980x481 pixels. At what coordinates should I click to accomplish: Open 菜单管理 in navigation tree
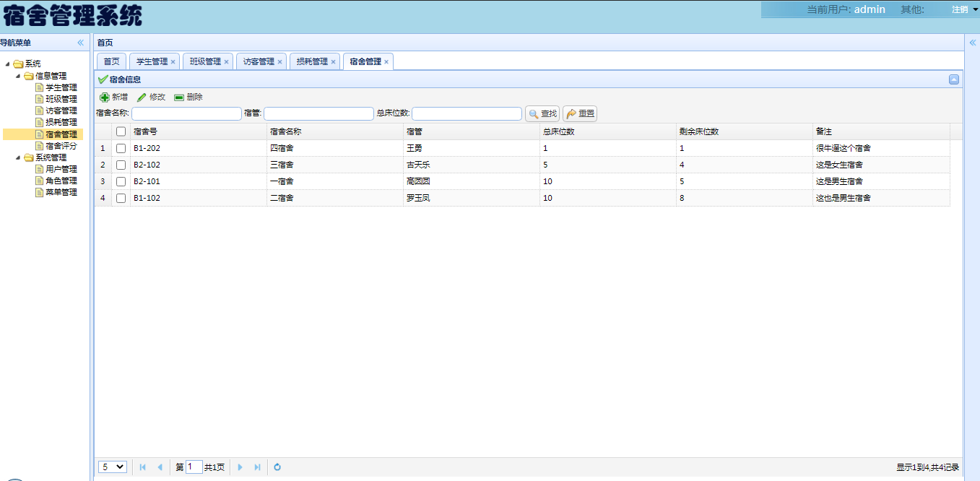[x=61, y=192]
